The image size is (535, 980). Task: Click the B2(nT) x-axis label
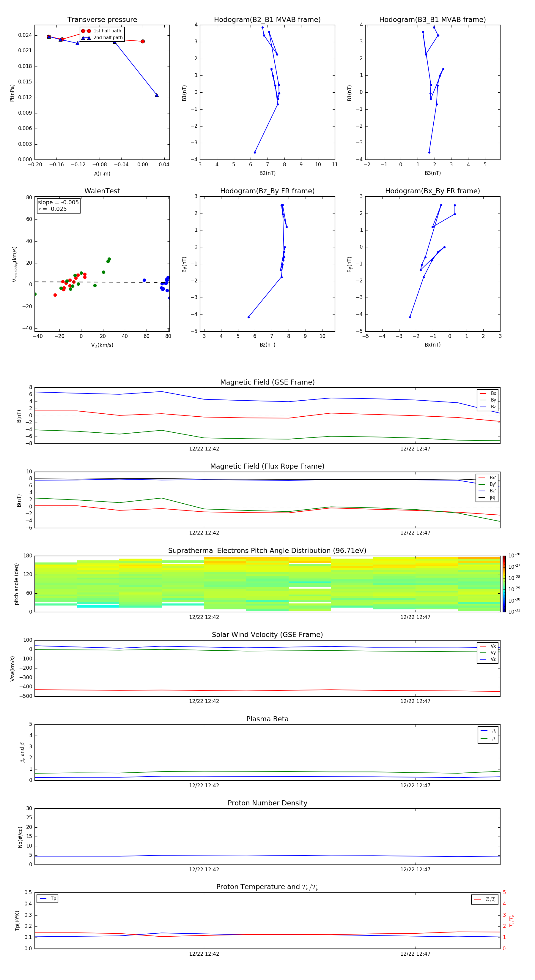click(267, 173)
